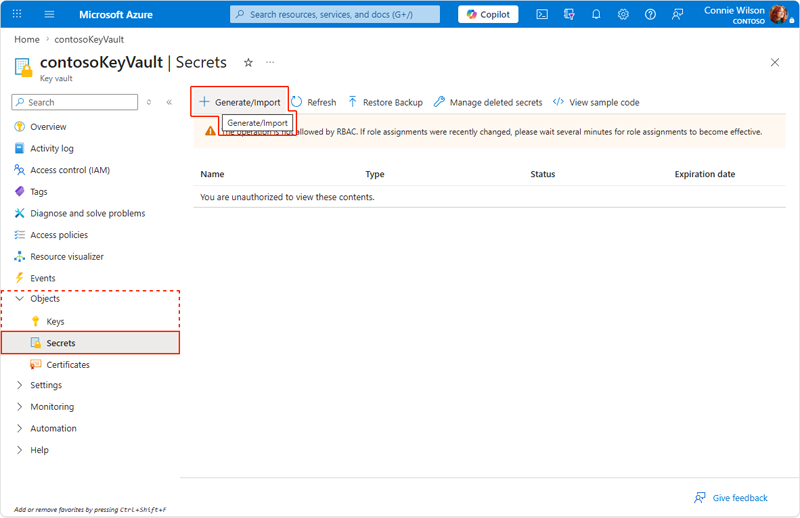Click the contosoKeyVault breadcrumb
This screenshot has width=800, height=518.
pos(89,39)
